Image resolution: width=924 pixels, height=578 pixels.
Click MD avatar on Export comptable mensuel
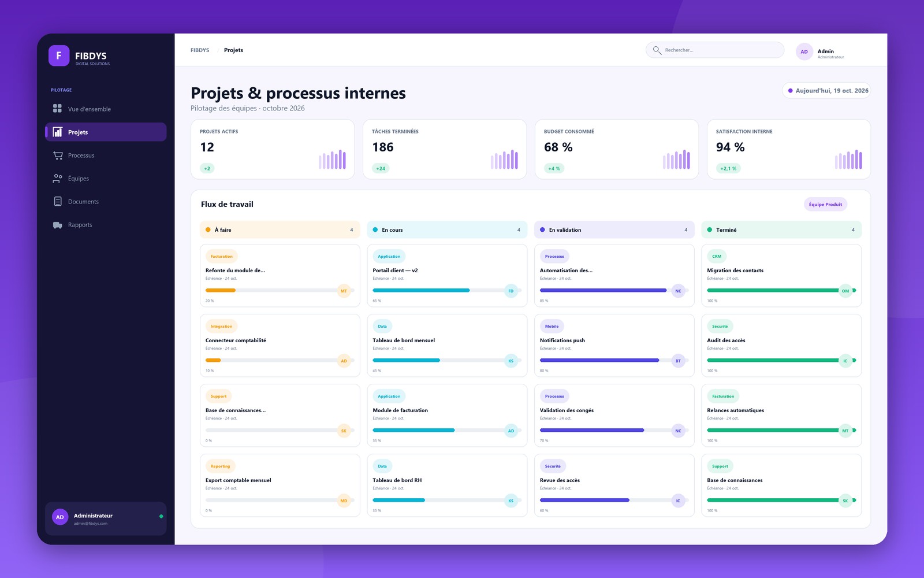344,501
